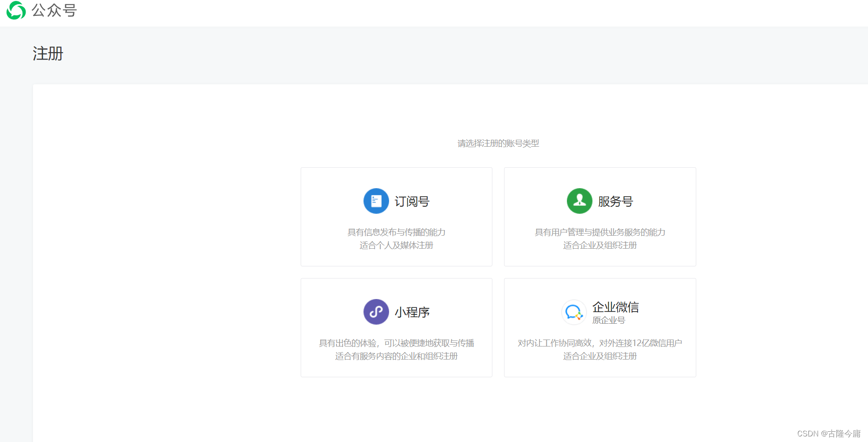Viewport: 868px width, 442px height.
Task: Click text 适合个人及媒体注册
Action: click(x=397, y=245)
